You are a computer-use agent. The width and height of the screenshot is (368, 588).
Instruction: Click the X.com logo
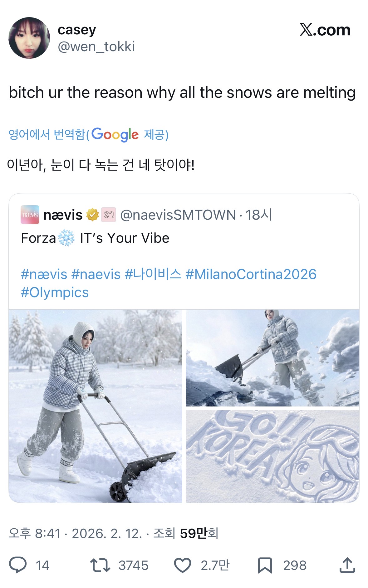[x=325, y=30]
